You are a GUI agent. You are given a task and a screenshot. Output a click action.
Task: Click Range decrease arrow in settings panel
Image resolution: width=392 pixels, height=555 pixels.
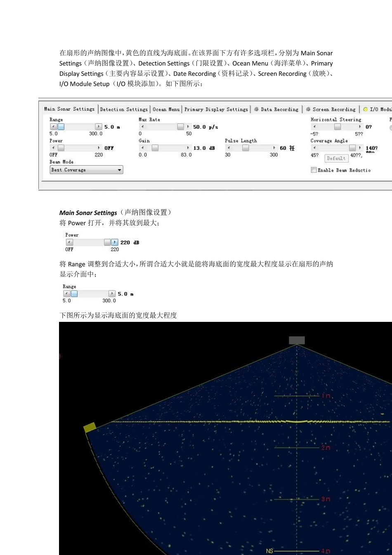point(54,127)
